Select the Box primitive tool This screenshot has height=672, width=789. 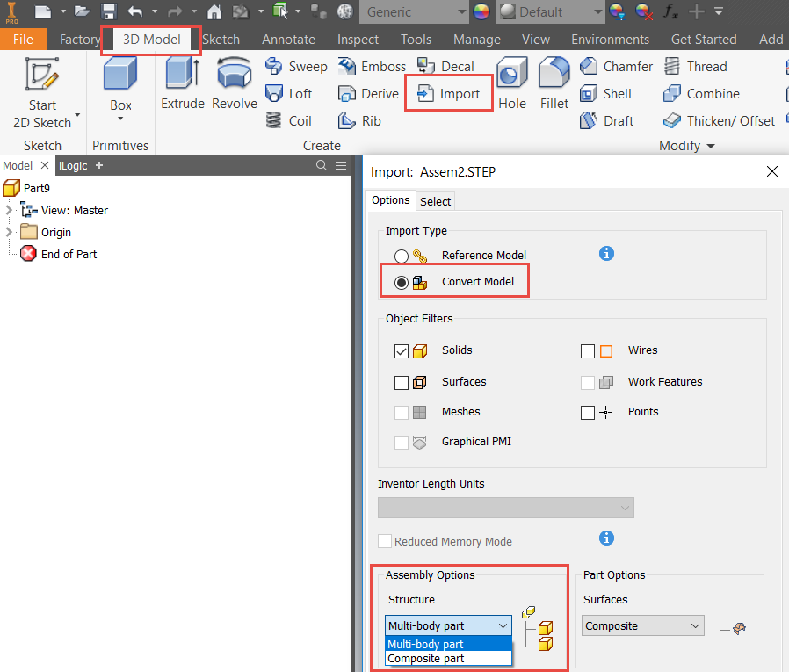tap(120, 88)
